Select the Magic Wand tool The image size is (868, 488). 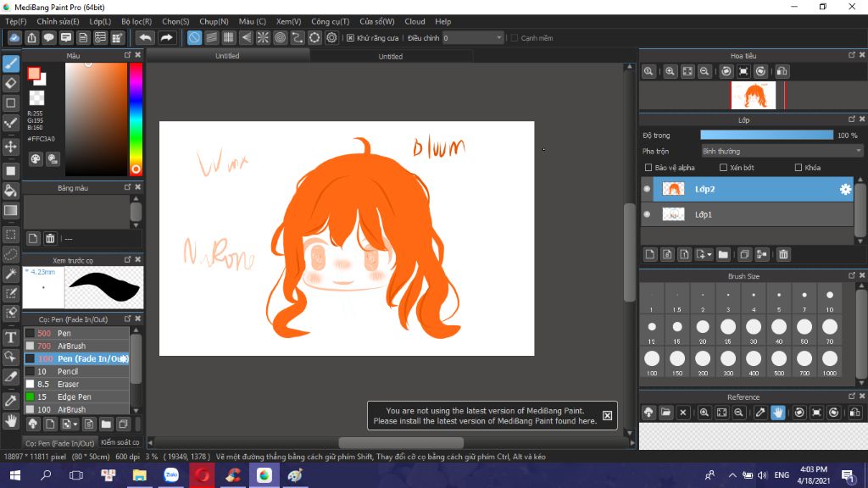pyautogui.click(x=11, y=274)
